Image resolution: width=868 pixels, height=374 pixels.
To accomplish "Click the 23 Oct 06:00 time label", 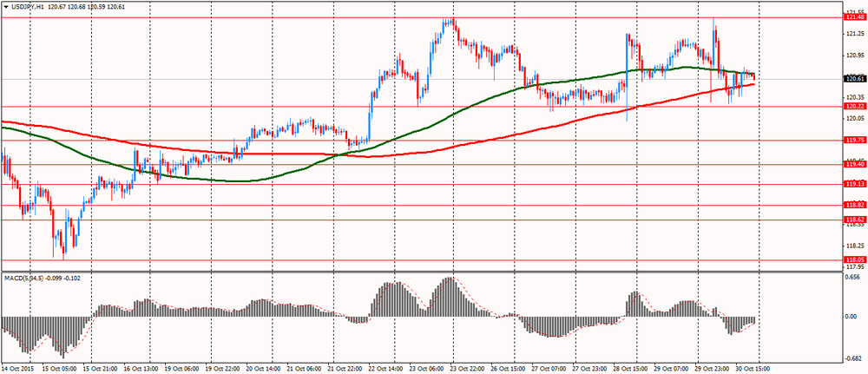I will [425, 368].
